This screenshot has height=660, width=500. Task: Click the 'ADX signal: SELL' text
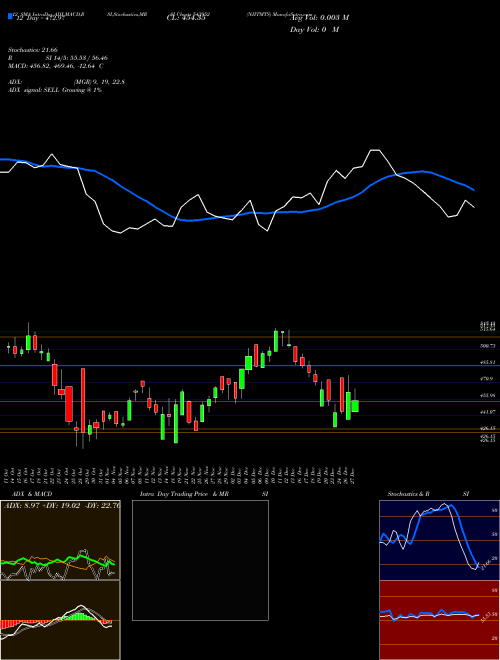click(34, 90)
